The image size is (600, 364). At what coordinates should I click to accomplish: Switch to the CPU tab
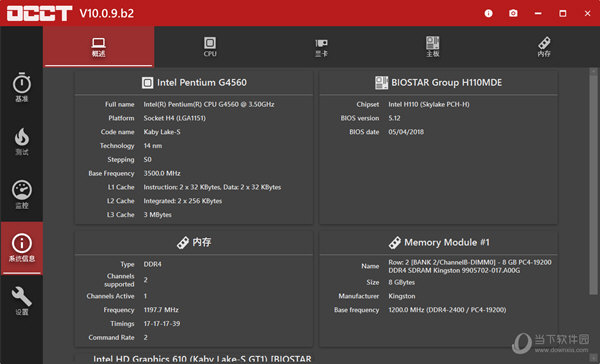click(x=210, y=47)
